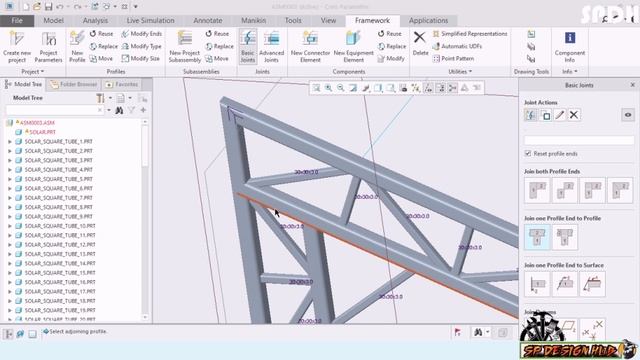Image resolution: width=640 pixels, height=360 pixels.
Task: Select third Join one Profile End to Surface option
Action: (x=593, y=284)
